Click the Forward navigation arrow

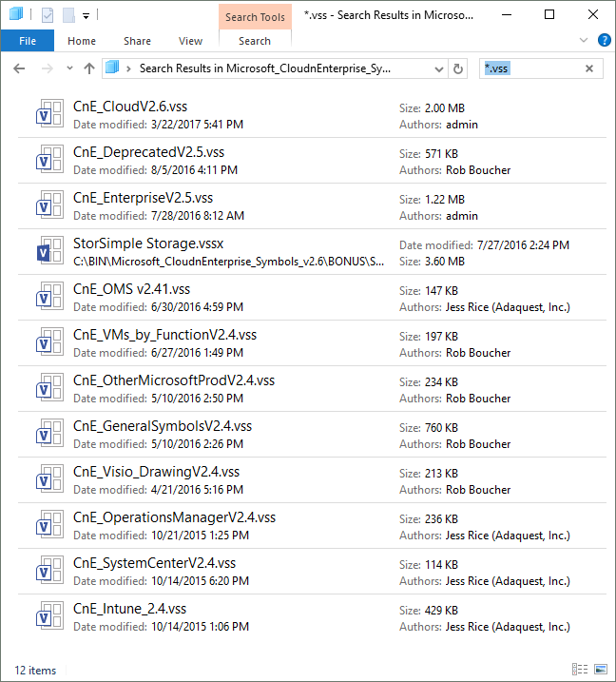[47, 68]
